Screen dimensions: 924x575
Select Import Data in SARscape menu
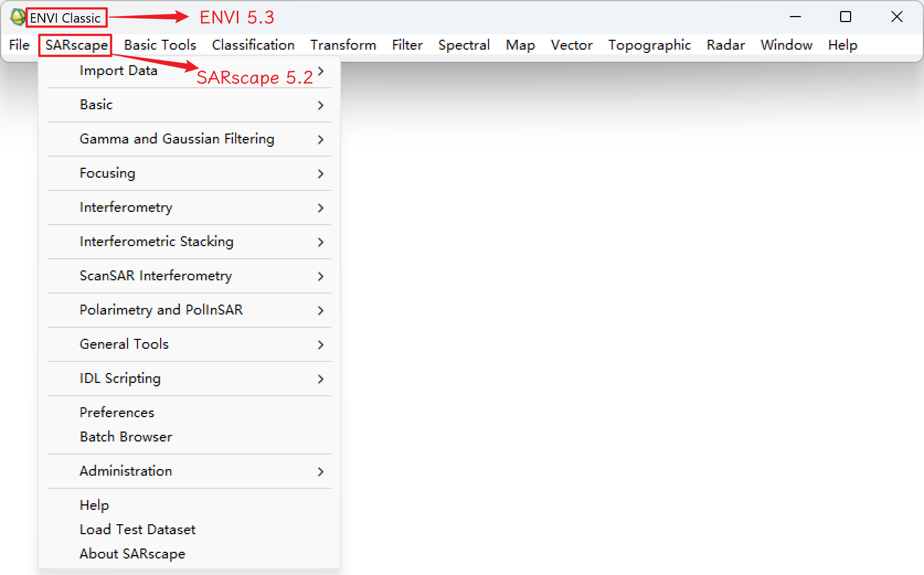coord(189,71)
